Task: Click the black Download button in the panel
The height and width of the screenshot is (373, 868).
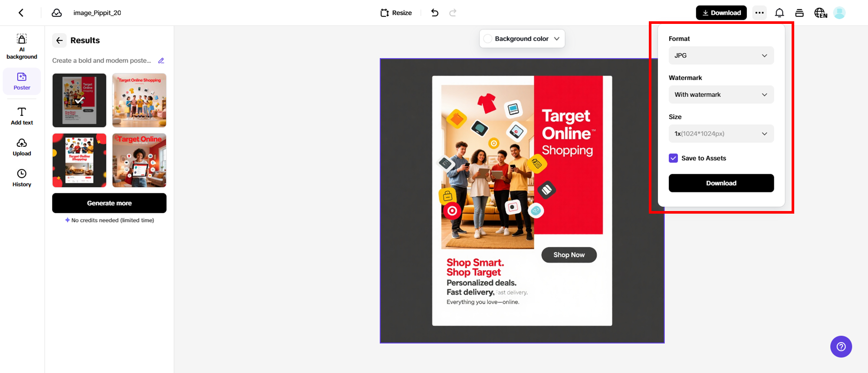Action: click(x=721, y=183)
